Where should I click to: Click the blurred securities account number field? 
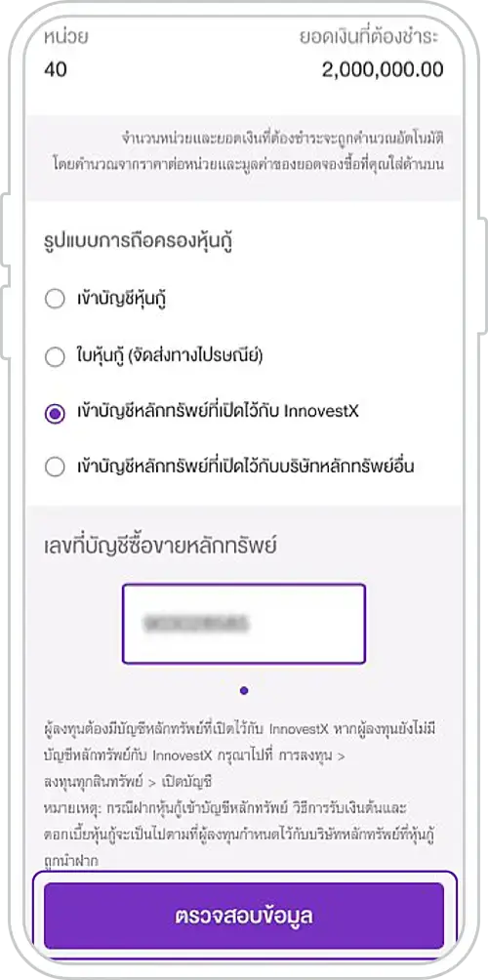(244, 624)
